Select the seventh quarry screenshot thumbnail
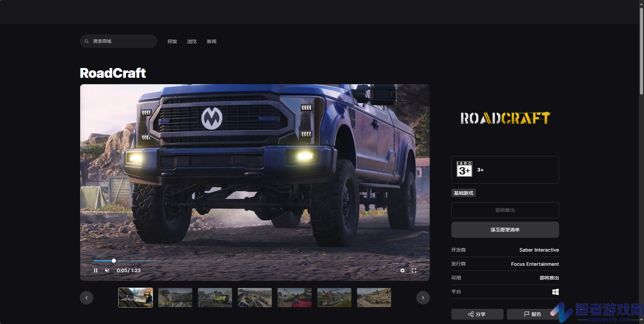This screenshot has height=324, width=644. 374,297
